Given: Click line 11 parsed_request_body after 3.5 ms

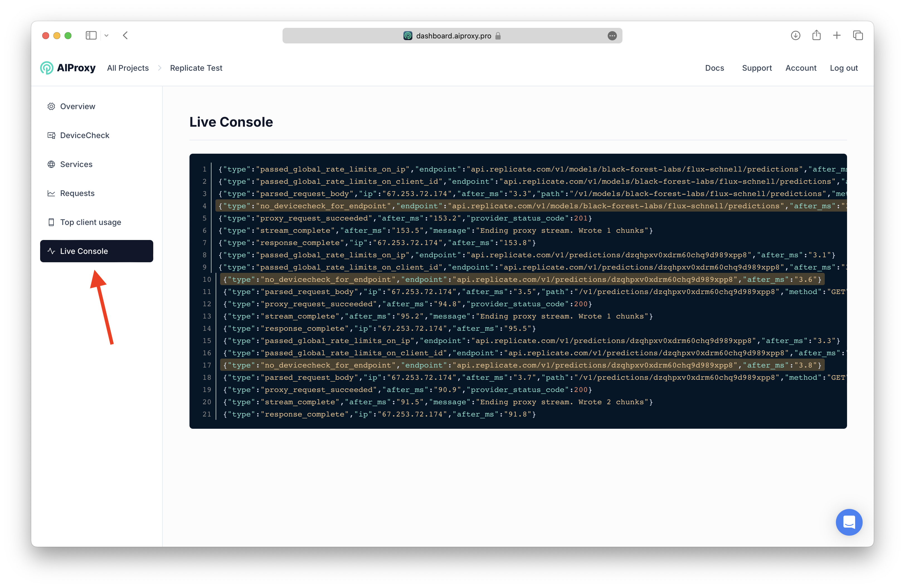Looking at the screenshot, I should [x=535, y=292].
